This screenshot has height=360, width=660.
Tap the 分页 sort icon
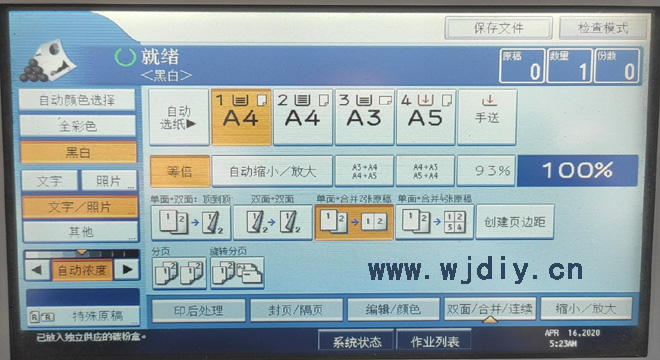[179, 273]
